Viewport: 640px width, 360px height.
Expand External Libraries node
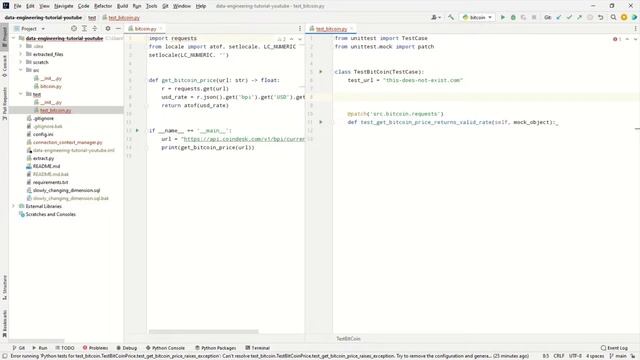(x=14, y=206)
